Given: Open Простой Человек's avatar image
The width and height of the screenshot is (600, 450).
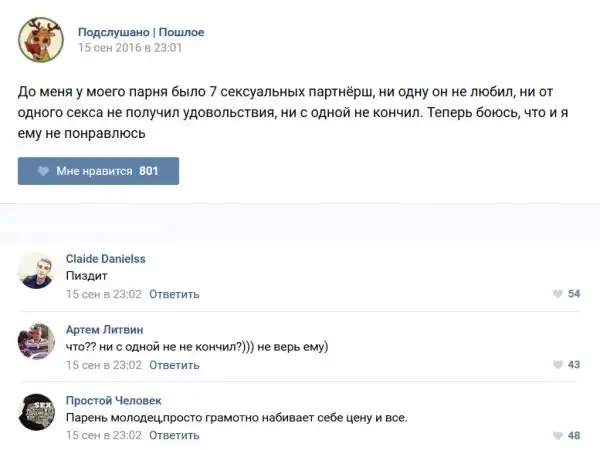Looking at the screenshot, I should [x=36, y=412].
